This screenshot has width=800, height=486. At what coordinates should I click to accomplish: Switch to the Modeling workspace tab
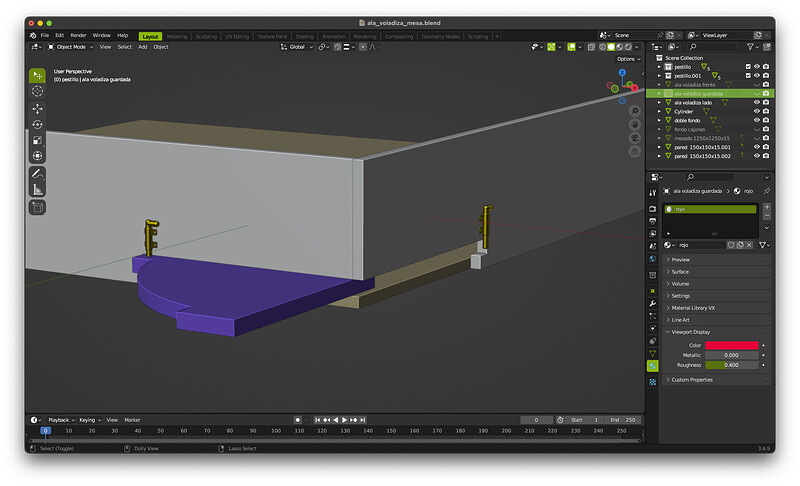177,37
